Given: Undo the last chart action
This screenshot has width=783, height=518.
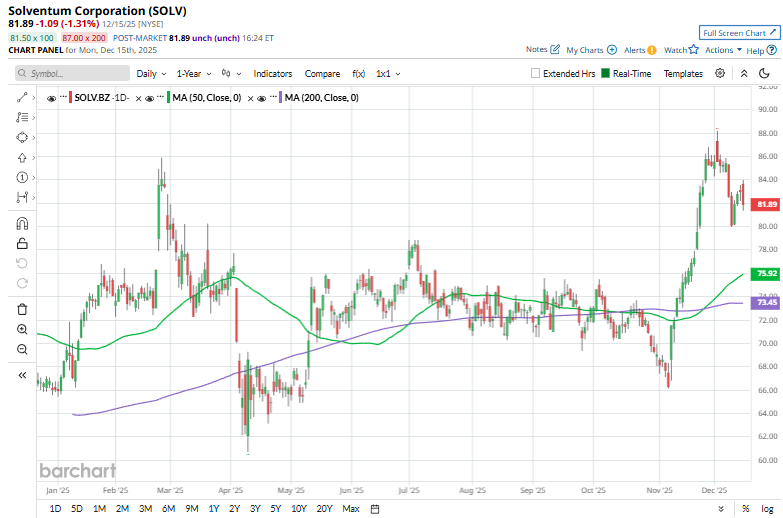Looking at the screenshot, I should pyautogui.click(x=22, y=263).
